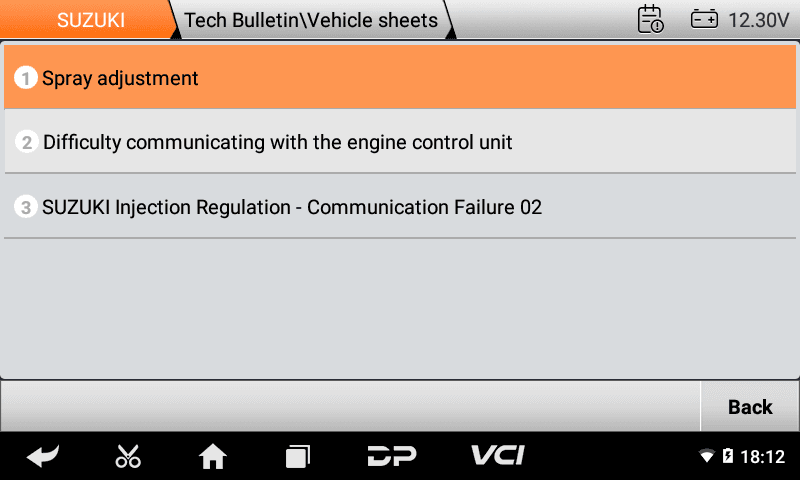The height and width of the screenshot is (480, 800).
Task: Open Difficulty communicating with engine control unit
Action: click(400, 141)
